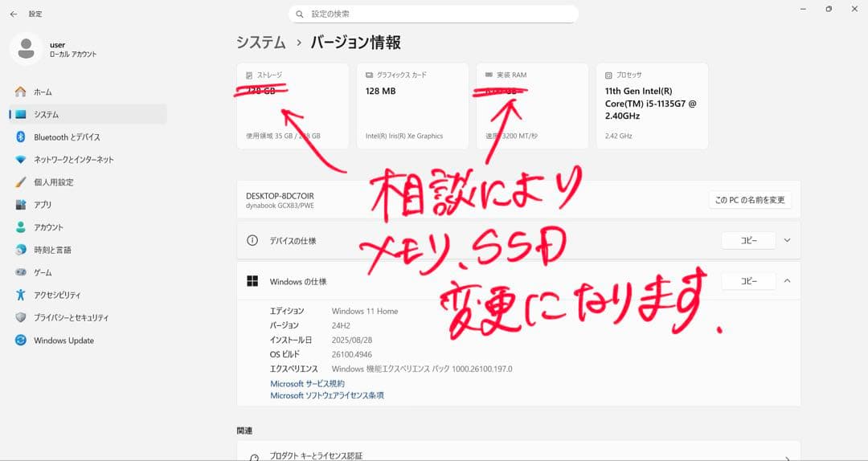Click the storage card icon
This screenshot has height=461, width=868.
coord(249,75)
